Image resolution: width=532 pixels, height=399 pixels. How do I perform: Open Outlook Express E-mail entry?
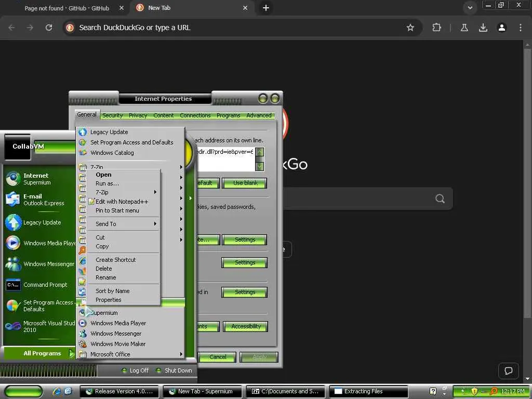tap(40, 199)
